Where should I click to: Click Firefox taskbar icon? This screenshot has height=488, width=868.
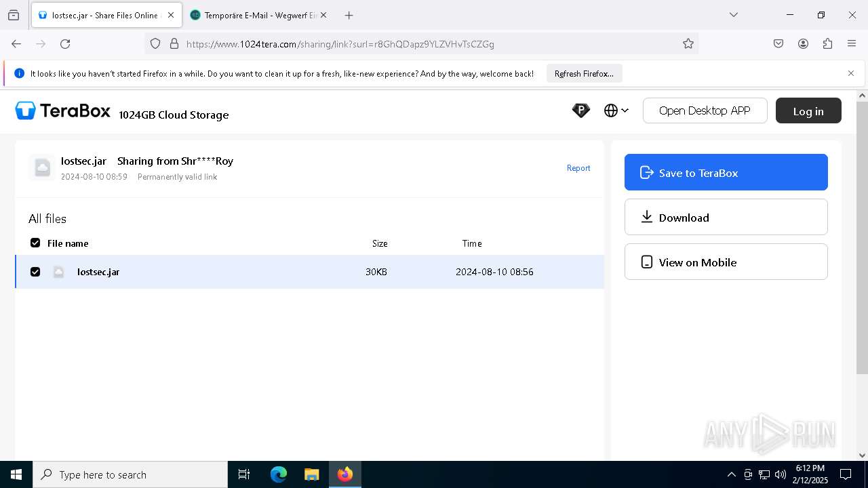click(345, 474)
